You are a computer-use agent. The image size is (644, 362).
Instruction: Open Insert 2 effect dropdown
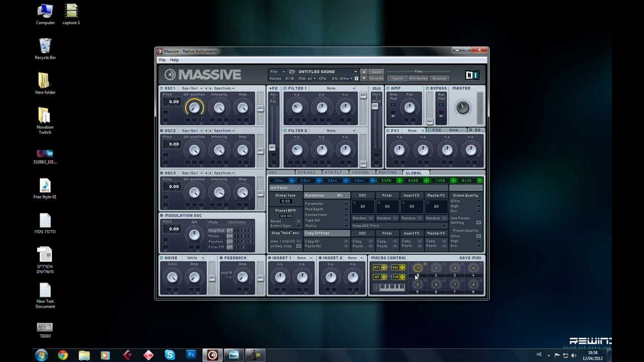354,258
